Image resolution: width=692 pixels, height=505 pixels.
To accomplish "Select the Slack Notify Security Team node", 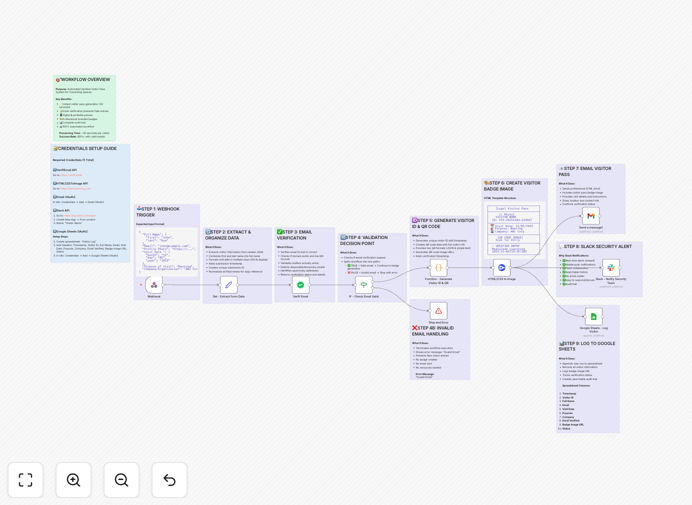I will click(x=611, y=268).
